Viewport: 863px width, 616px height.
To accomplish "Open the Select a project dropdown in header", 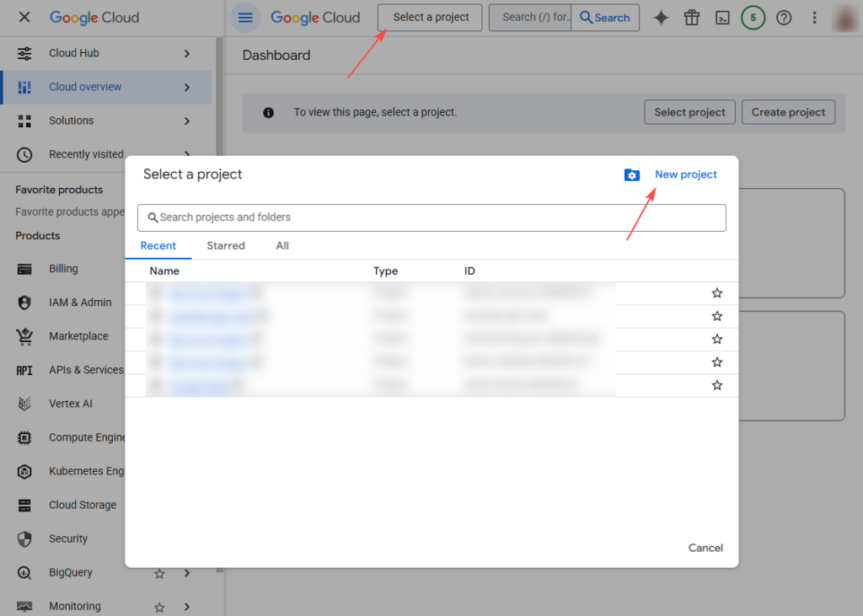I will click(x=430, y=18).
